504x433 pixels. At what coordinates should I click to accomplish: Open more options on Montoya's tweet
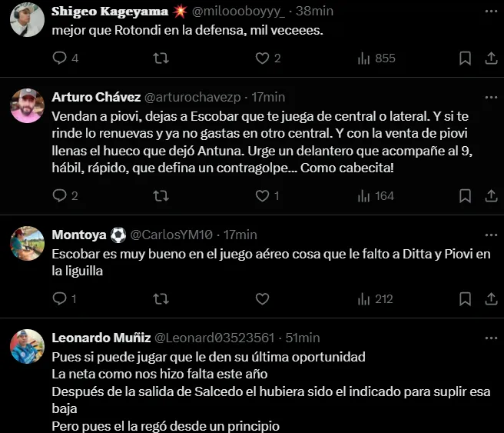click(490, 235)
